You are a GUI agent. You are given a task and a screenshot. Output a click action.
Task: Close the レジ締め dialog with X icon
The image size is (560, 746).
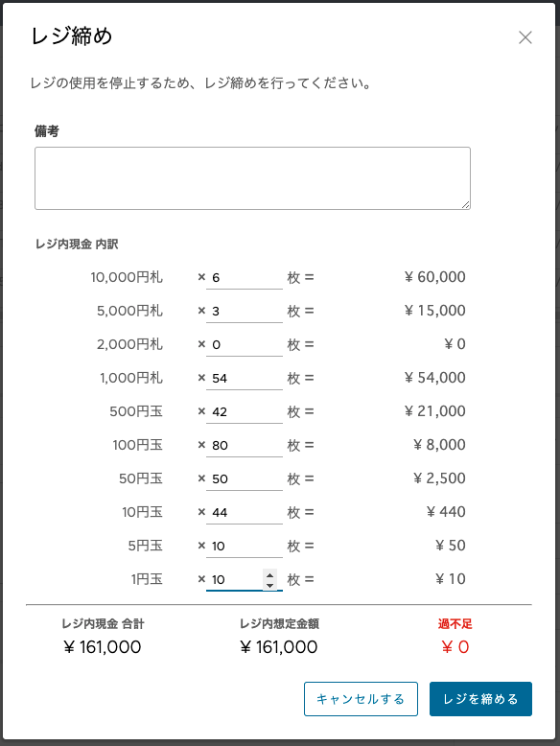(525, 37)
